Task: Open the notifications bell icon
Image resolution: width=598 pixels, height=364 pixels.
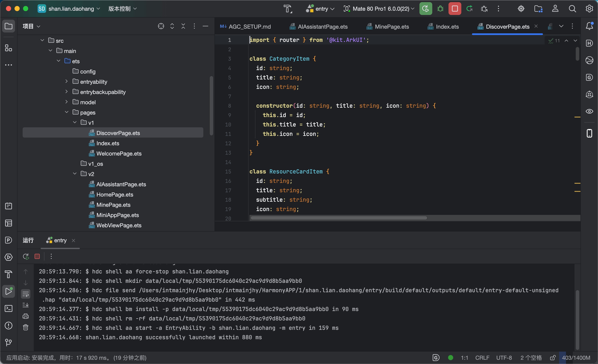Action: [589, 26]
